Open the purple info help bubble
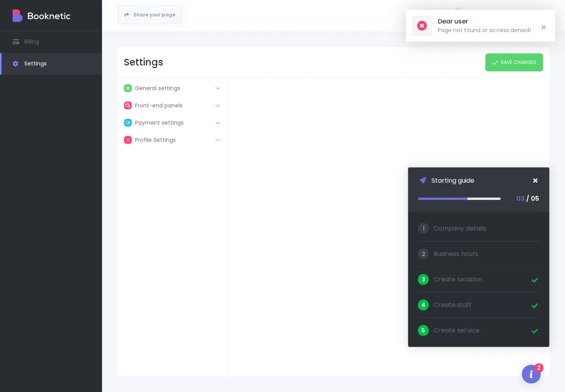Viewport: 565px width, 392px height. 531,374
